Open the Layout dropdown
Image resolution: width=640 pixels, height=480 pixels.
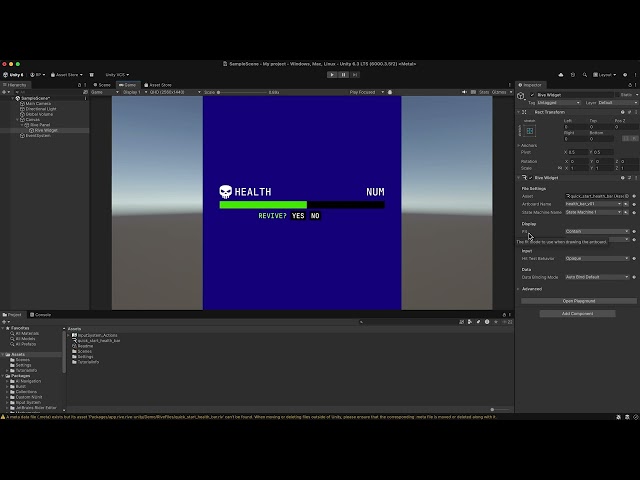click(604, 75)
